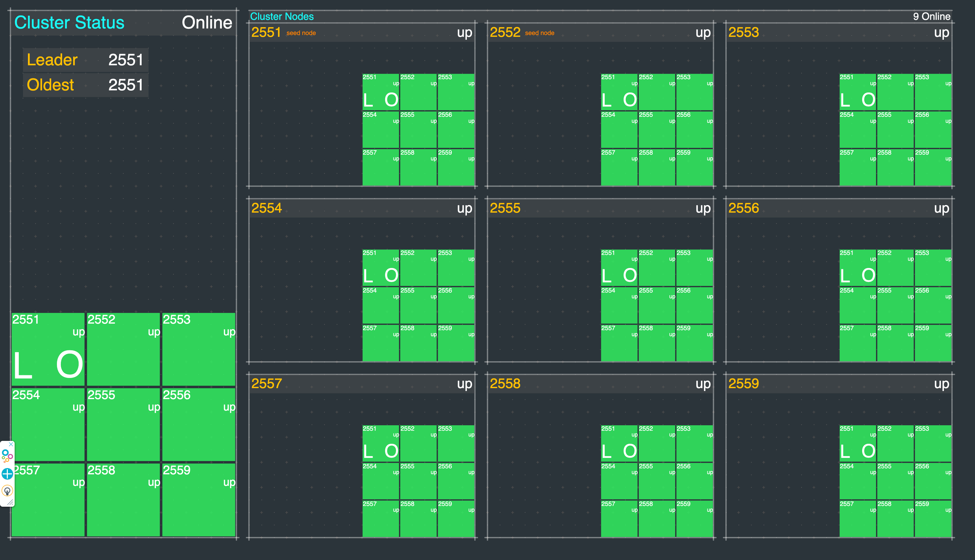Click the lightbulb icon in floating widget
Image resolution: width=975 pixels, height=560 pixels.
pos(7,491)
